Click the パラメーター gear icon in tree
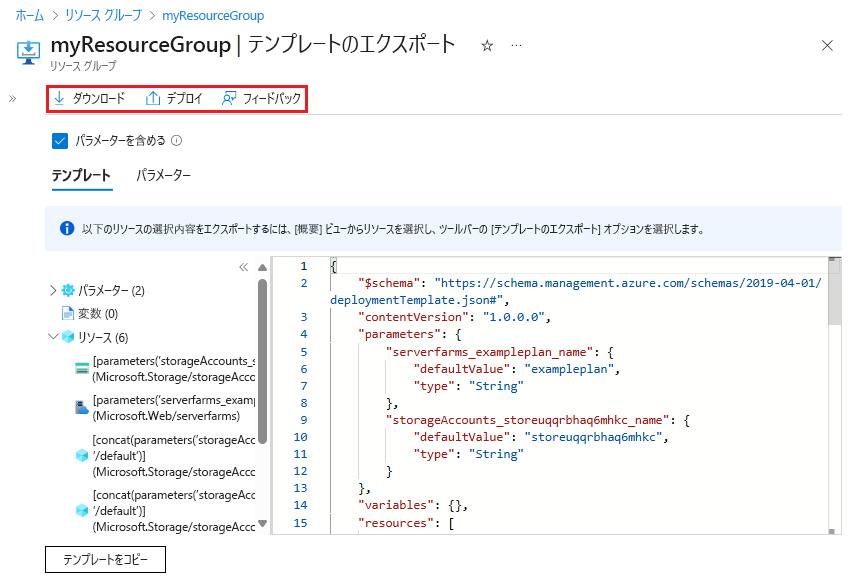 [68, 290]
